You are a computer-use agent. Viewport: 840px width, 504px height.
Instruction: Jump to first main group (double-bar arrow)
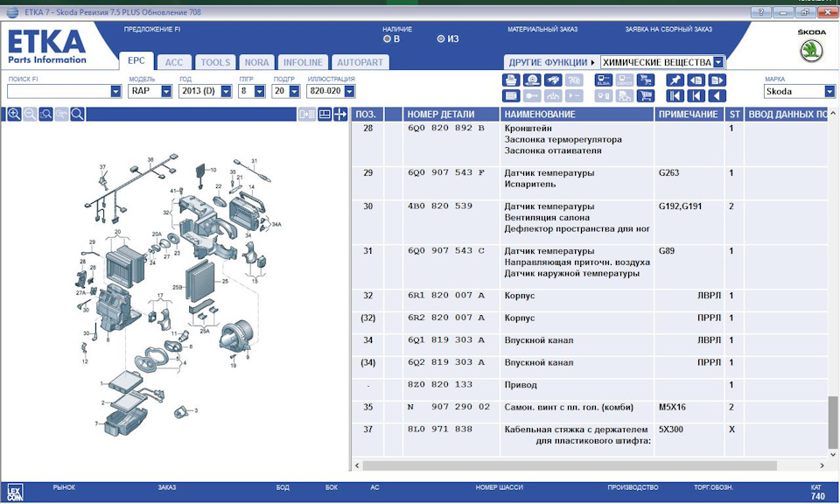(x=675, y=96)
